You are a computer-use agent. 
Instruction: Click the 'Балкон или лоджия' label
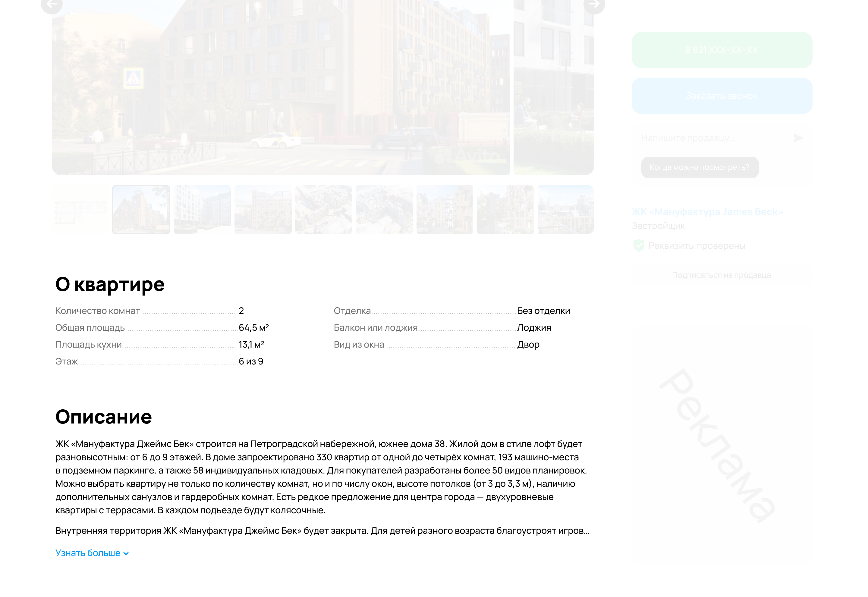tap(376, 328)
